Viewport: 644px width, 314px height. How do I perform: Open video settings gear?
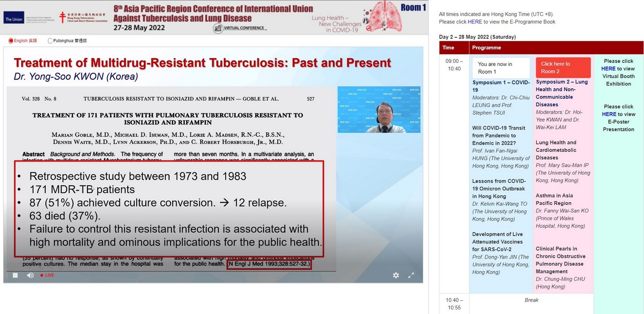(396, 275)
